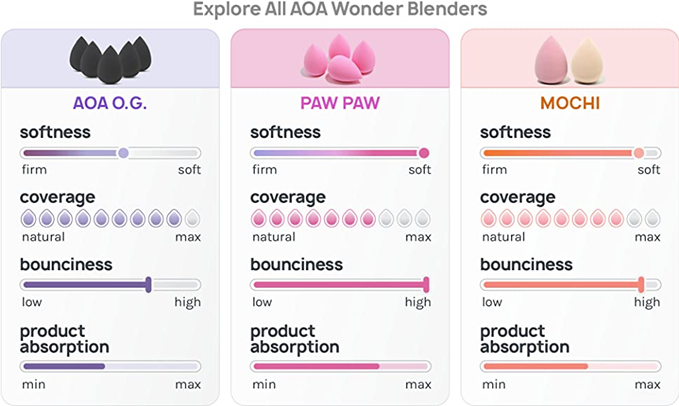Click the Mochi peach and cream sponges image
Screen dimensions: 679x406
coord(569,60)
